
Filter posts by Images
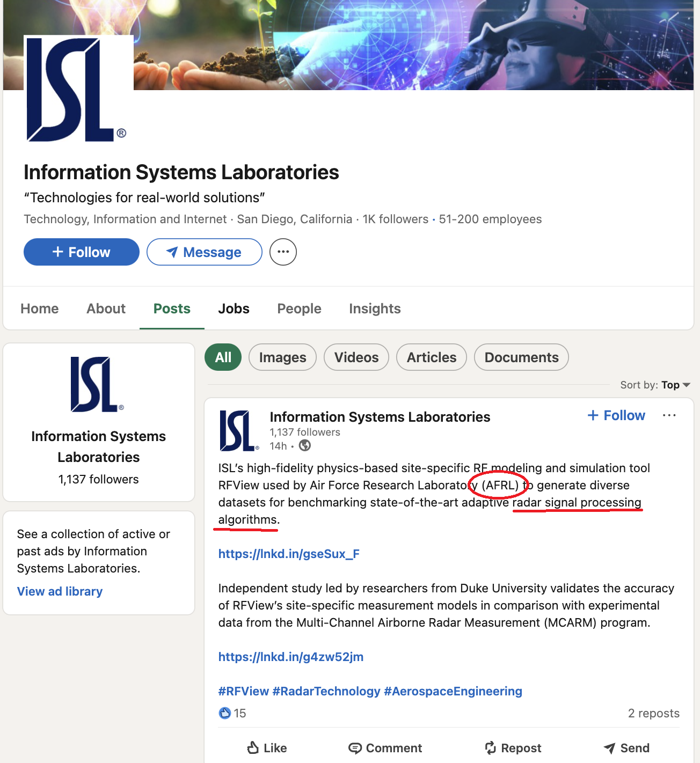click(282, 357)
